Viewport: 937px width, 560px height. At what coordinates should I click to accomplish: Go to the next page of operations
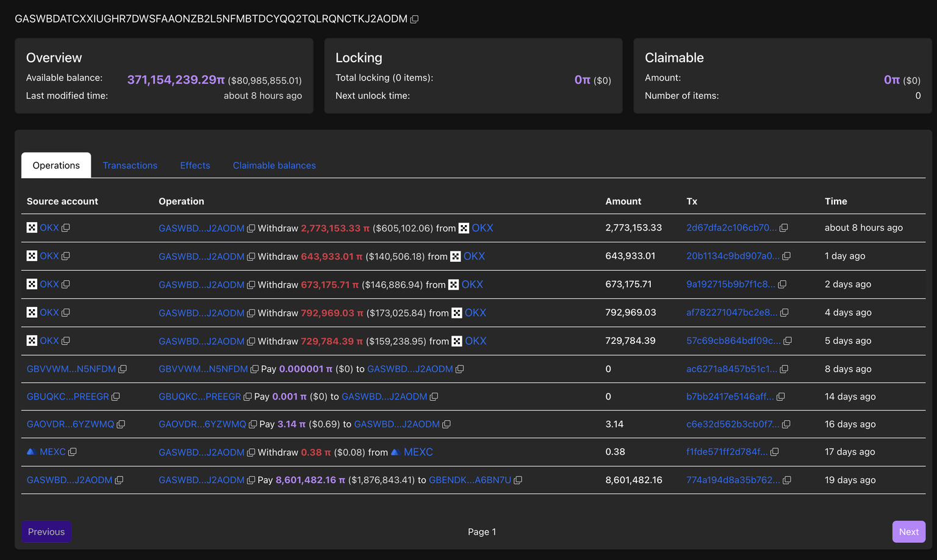(908, 531)
